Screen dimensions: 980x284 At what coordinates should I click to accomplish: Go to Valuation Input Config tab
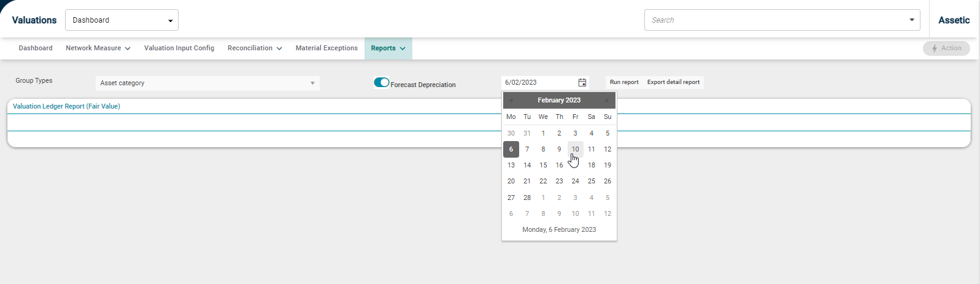click(179, 48)
